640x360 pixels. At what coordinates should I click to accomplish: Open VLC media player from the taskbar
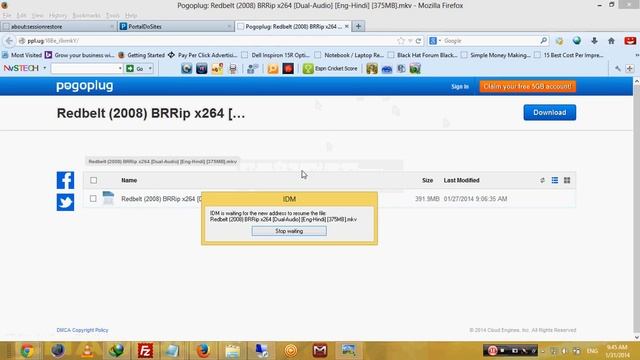(x=87, y=351)
